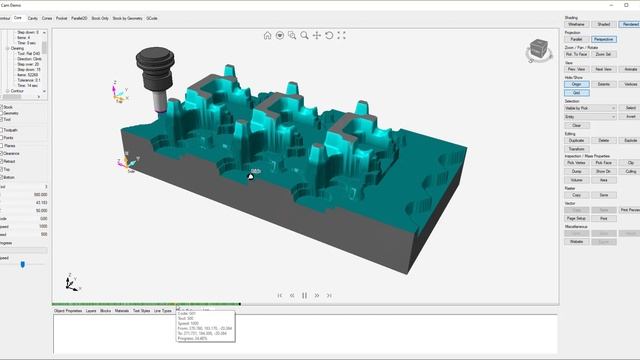
Task: Adjust the simulation Speed slider thumb
Action: (22, 264)
